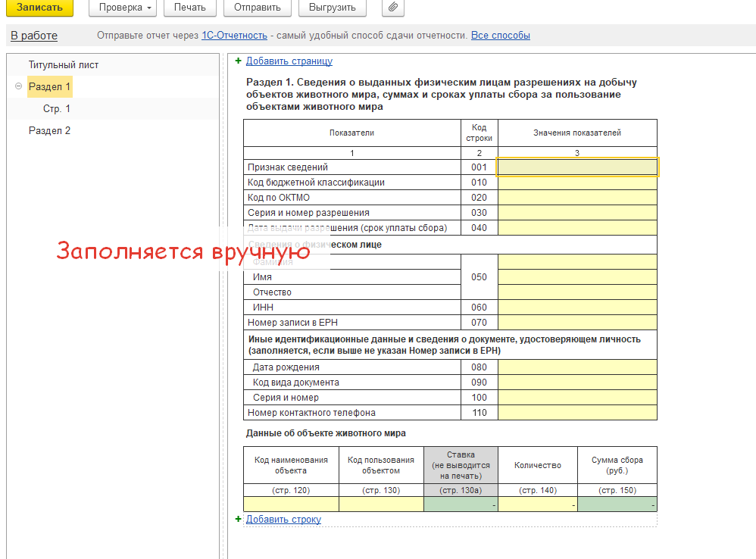Open the Проверка dropdown menu
Image resolution: width=756 pixels, height=559 pixels.
pyautogui.click(x=125, y=8)
